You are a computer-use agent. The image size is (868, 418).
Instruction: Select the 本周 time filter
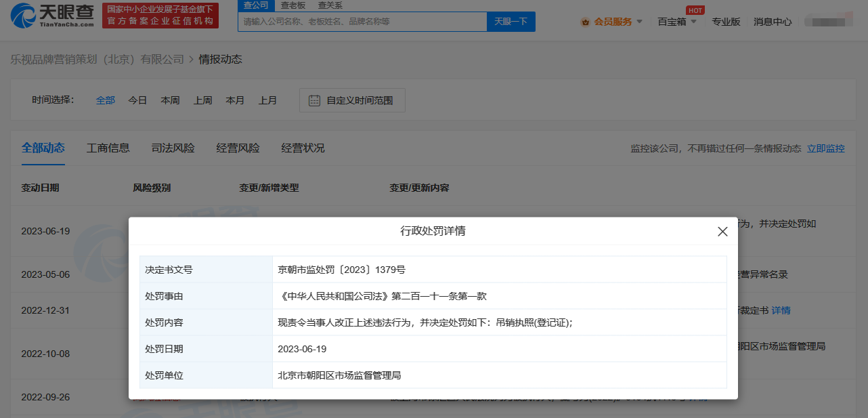[x=171, y=100]
